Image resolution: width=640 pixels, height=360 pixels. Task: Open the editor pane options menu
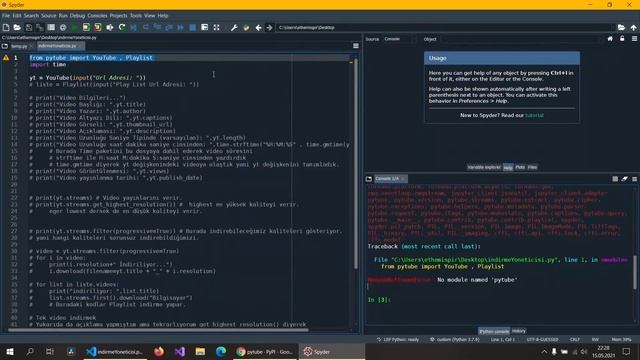(356, 46)
